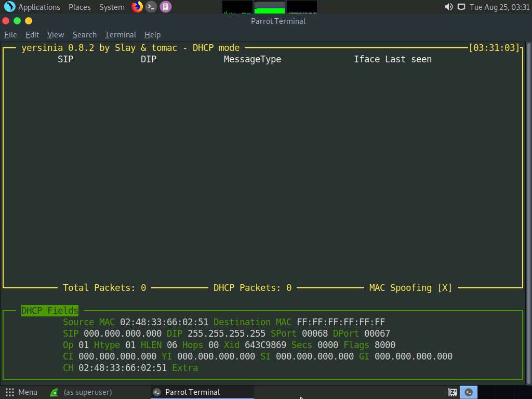Click the Extra field label

(185, 368)
